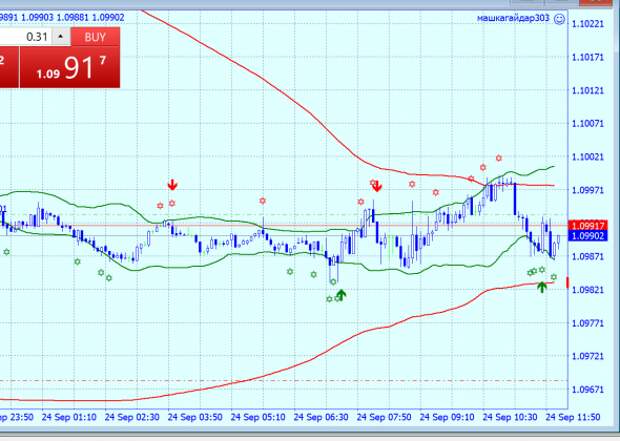Select red down arrow signal near 03:50
Image resolution: width=620 pixels, height=441 pixels.
[172, 185]
